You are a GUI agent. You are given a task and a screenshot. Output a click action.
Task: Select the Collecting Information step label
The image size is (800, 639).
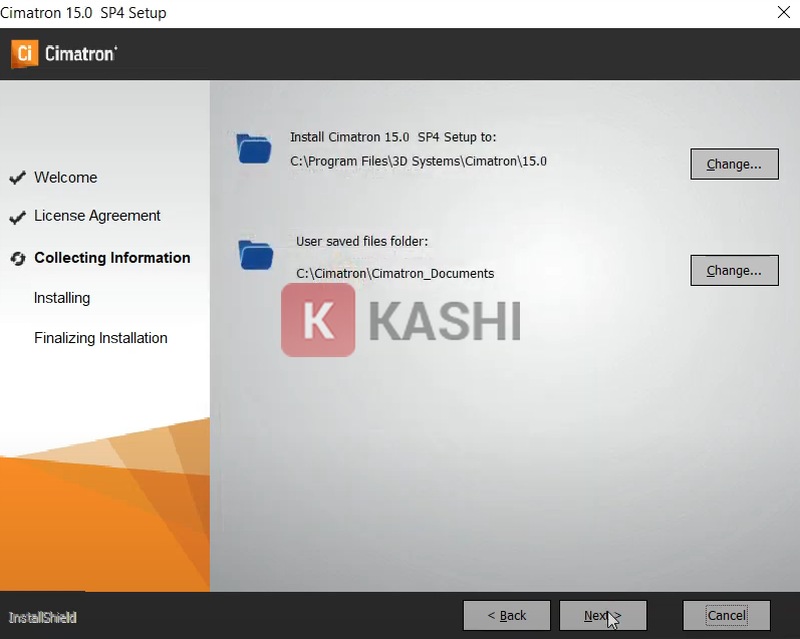112,258
